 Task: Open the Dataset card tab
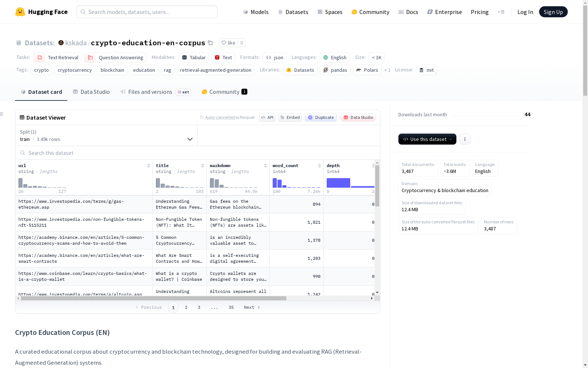coord(41,92)
